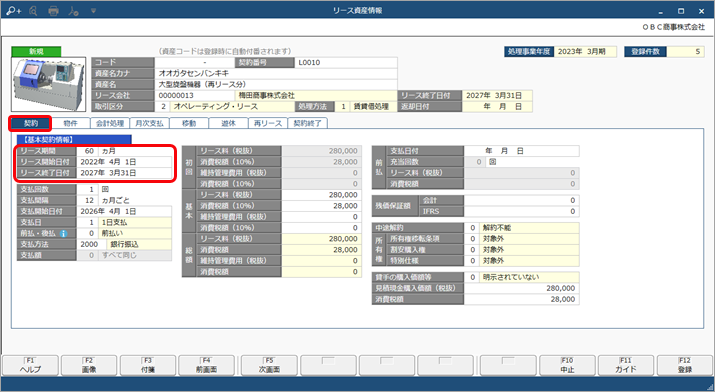Click the 返却日付 date field
Image resolution: width=715 pixels, height=392 pixels.
pos(497,106)
